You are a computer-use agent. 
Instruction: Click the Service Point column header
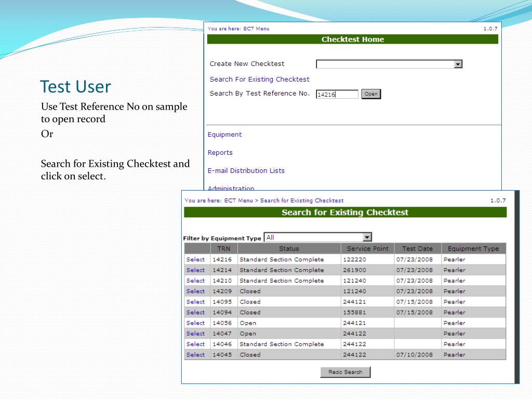pyautogui.click(x=367, y=249)
